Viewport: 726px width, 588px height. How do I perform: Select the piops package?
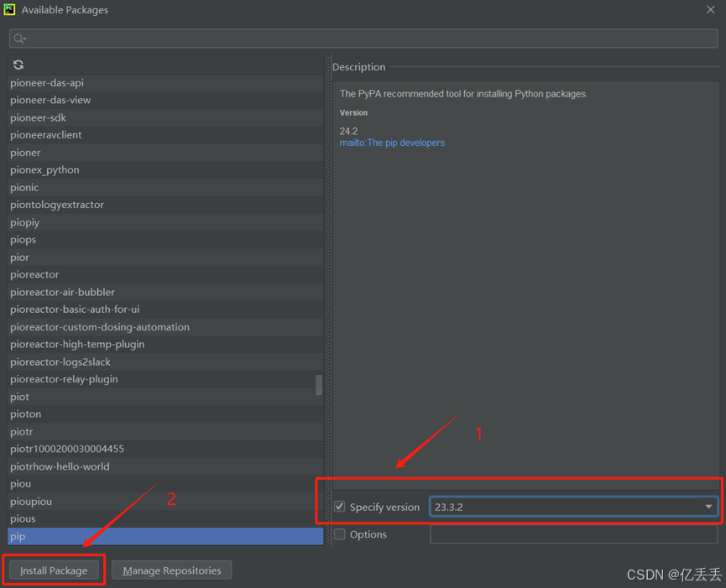click(165, 240)
